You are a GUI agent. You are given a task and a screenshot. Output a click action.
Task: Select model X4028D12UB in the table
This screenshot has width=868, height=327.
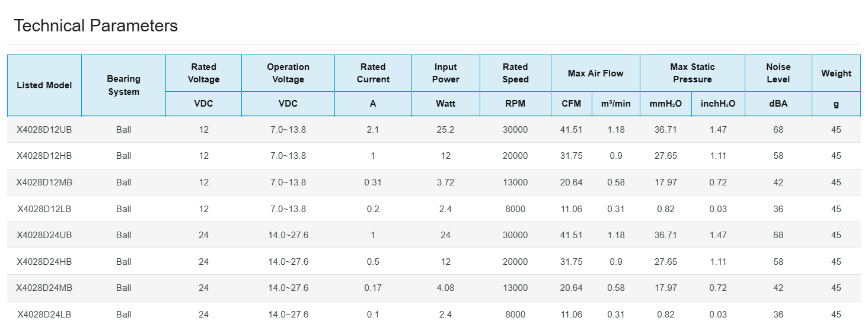[44, 130]
